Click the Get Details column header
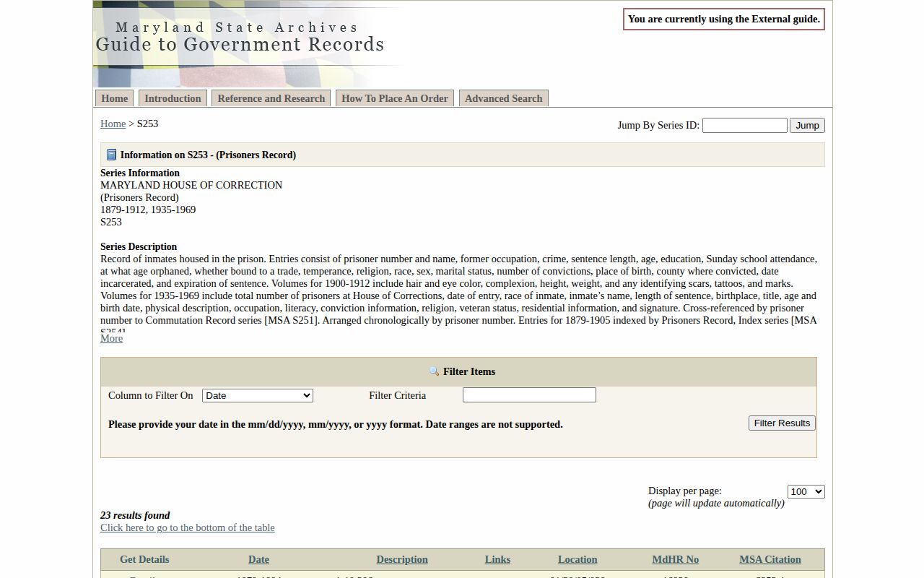 [x=144, y=559]
